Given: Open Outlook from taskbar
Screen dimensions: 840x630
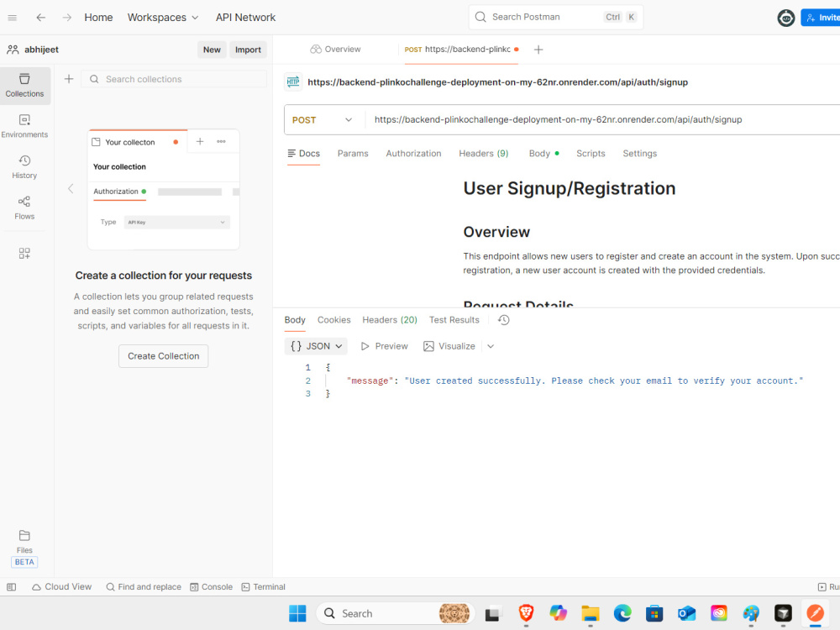Looking at the screenshot, I should point(687,613).
